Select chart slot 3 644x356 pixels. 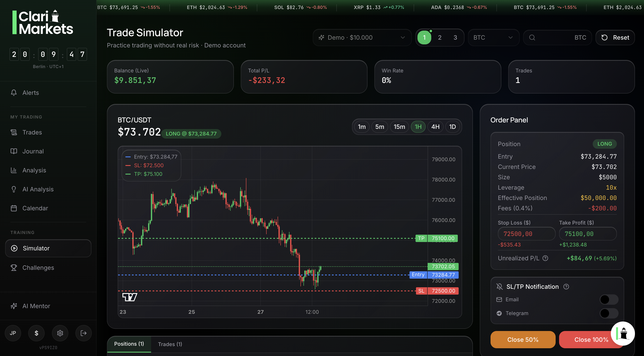pos(455,37)
